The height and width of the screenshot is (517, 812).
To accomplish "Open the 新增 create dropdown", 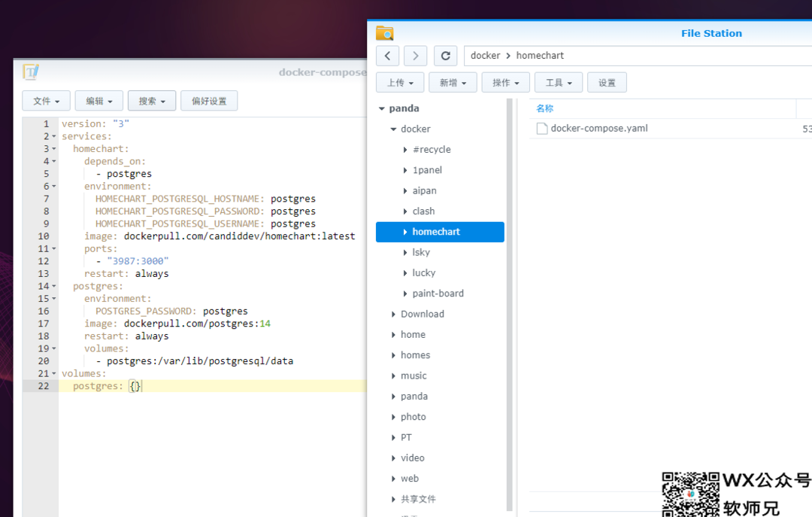I will [453, 83].
